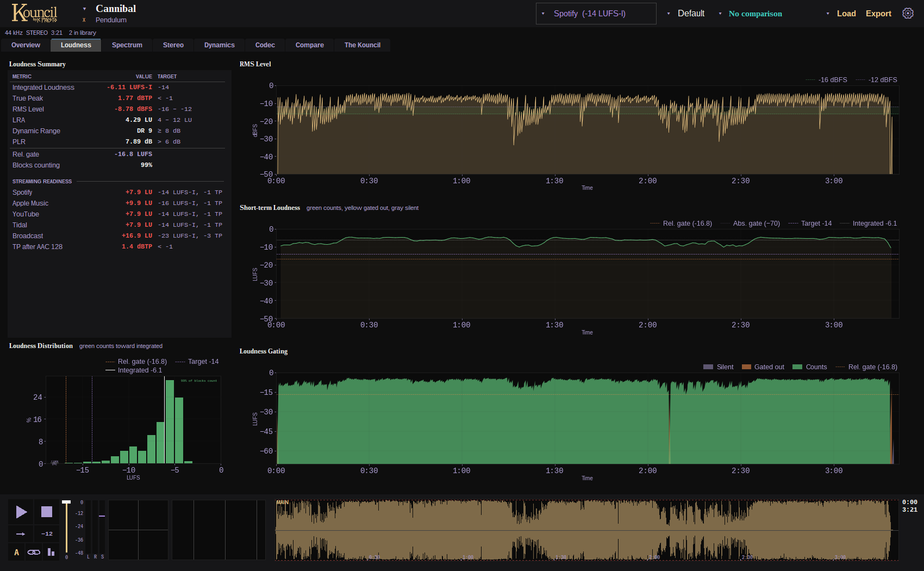Switch to the Stereo tab
924x571 pixels.
173,45
